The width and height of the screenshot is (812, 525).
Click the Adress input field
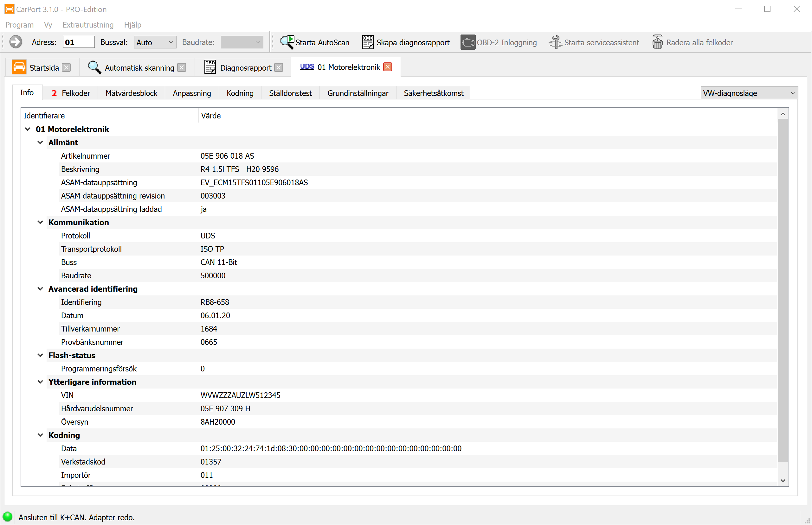[x=79, y=42]
